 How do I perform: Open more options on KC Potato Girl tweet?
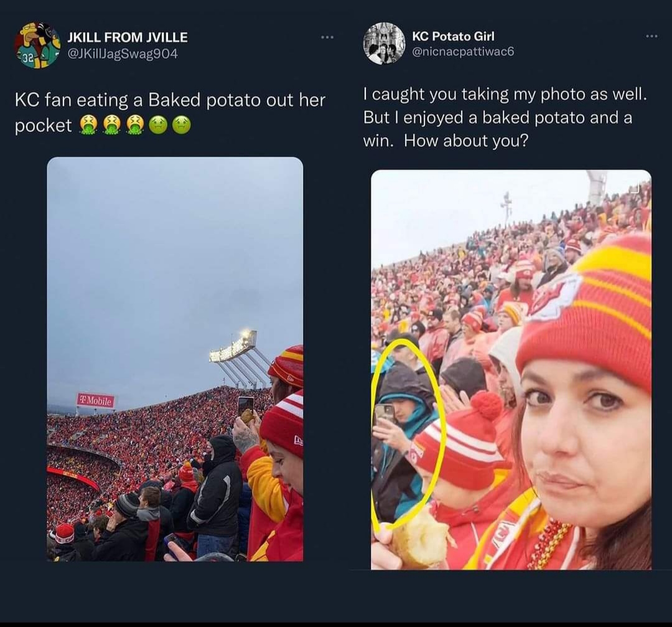click(651, 36)
